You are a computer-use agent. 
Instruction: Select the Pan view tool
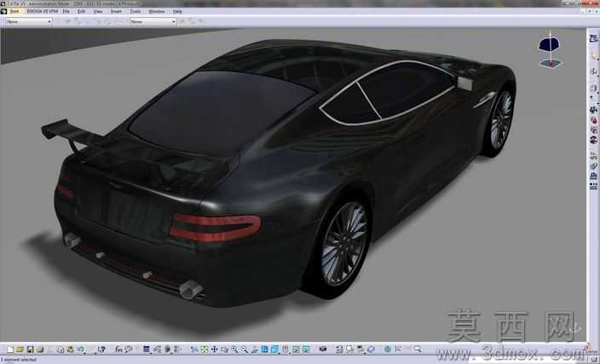click(214, 350)
